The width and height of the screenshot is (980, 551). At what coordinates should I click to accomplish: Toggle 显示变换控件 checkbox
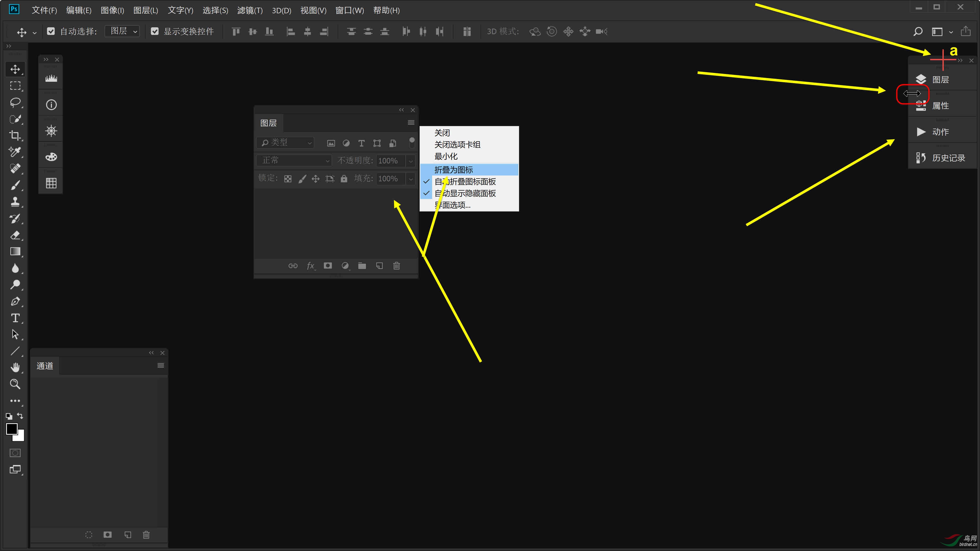click(154, 31)
